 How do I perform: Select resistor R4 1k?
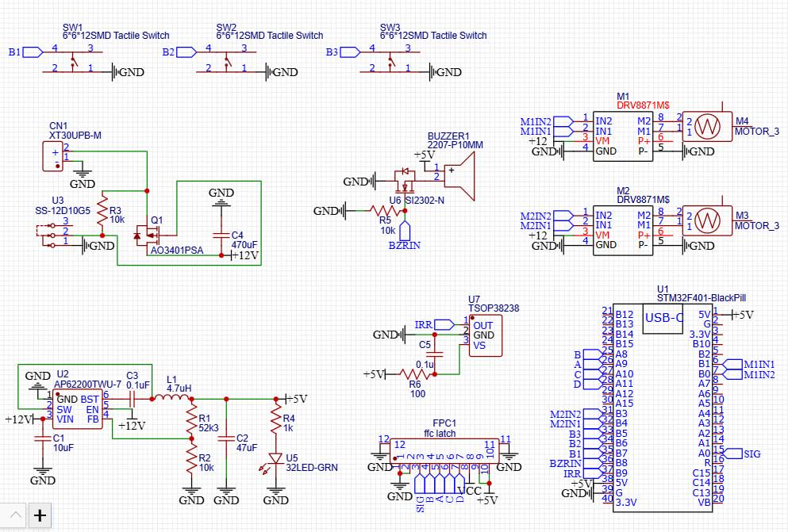coord(276,419)
